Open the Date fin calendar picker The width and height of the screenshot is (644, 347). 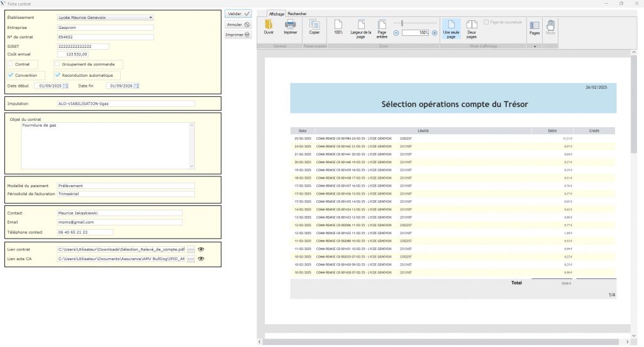point(136,86)
